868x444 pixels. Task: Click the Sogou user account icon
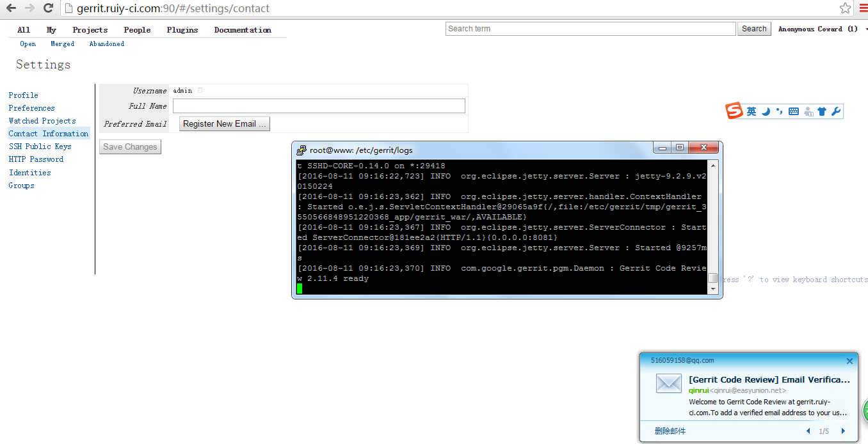point(808,111)
